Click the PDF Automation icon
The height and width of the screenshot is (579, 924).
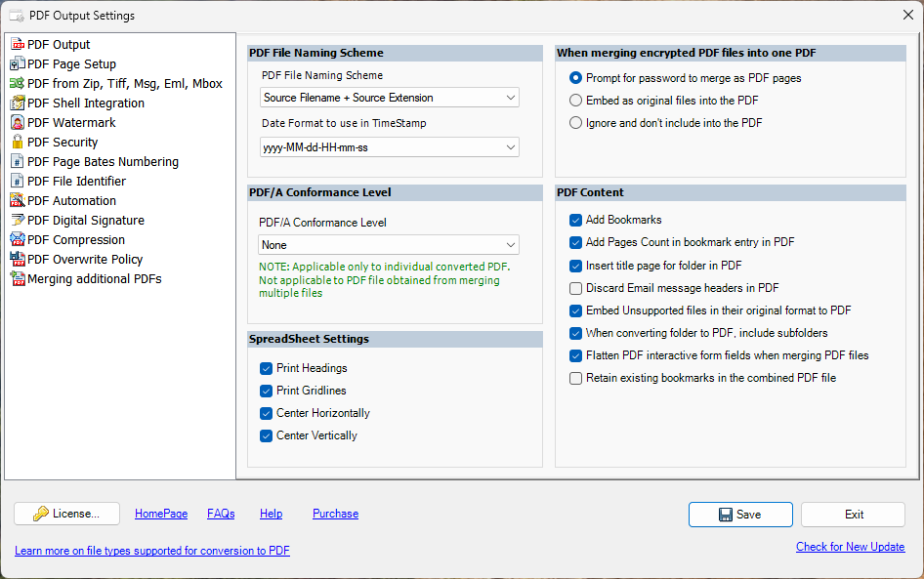pos(18,201)
